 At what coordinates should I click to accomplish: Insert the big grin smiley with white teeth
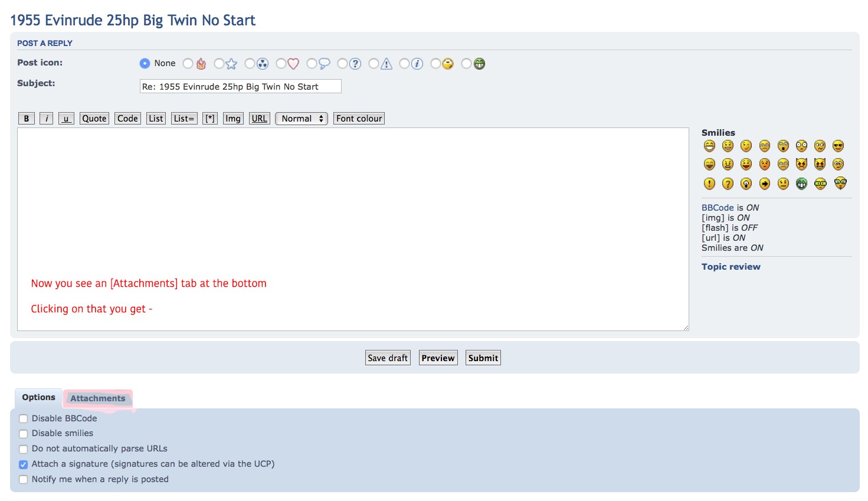[709, 146]
